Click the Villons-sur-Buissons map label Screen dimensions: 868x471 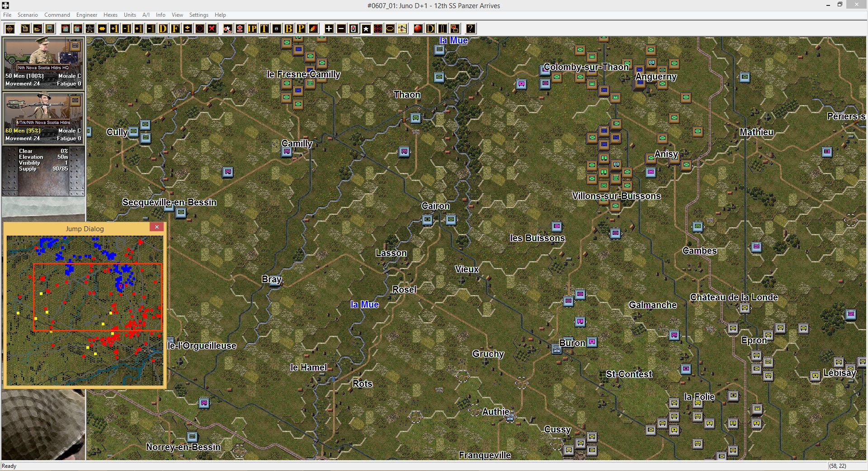point(616,196)
